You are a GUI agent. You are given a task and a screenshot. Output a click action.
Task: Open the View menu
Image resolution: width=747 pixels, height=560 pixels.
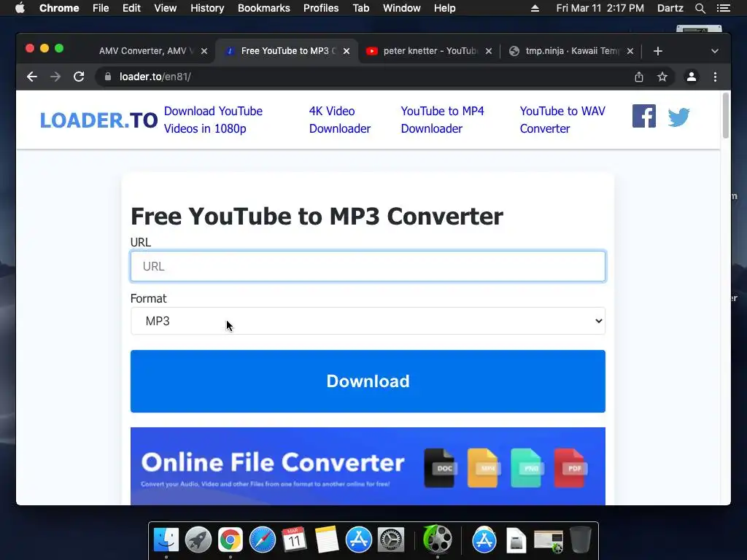coord(165,8)
